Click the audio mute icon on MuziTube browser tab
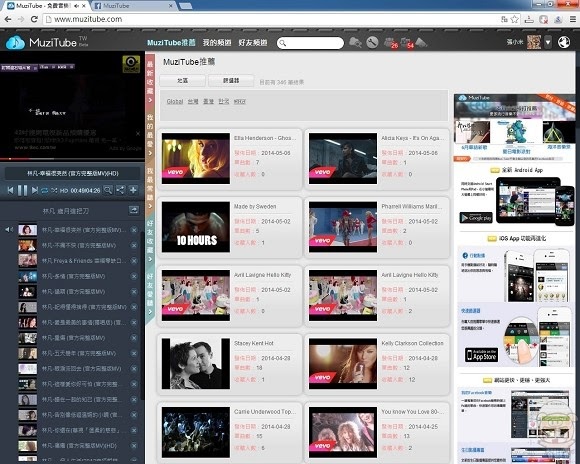This screenshot has width=580, height=464. (x=76, y=6)
